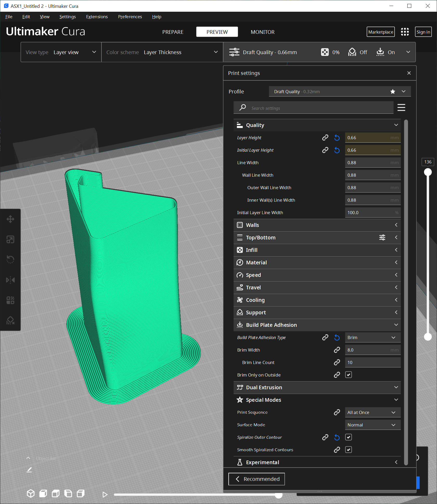
Task: Switch to 3D perspective view cube icon
Action: point(31,494)
